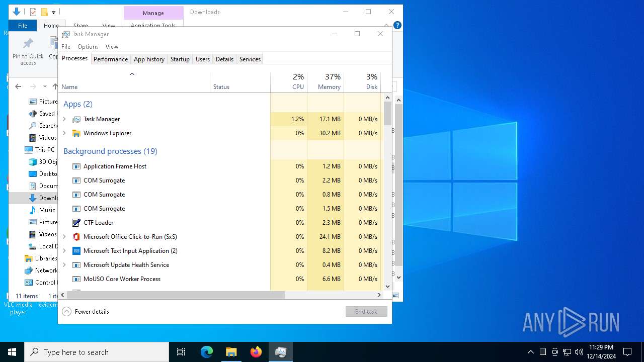The image size is (644, 362).
Task: Click Pin to Quick access in Explorer ribbon
Action: pos(28,51)
